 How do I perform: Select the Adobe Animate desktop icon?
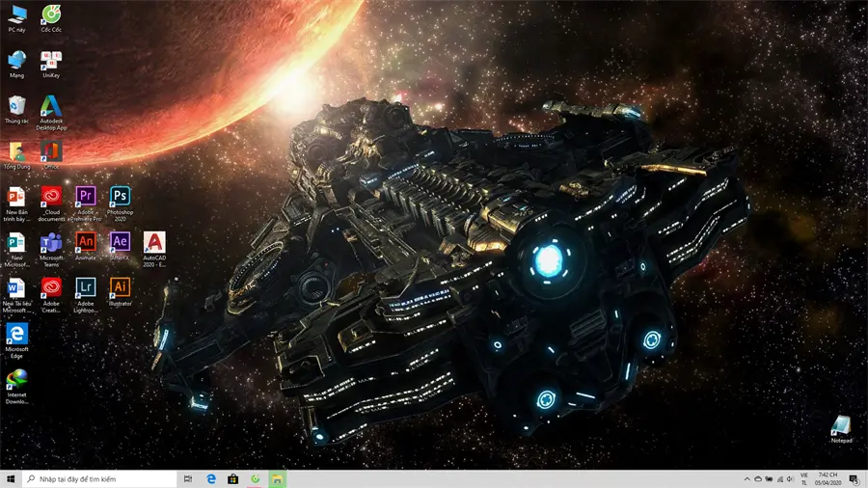point(85,246)
